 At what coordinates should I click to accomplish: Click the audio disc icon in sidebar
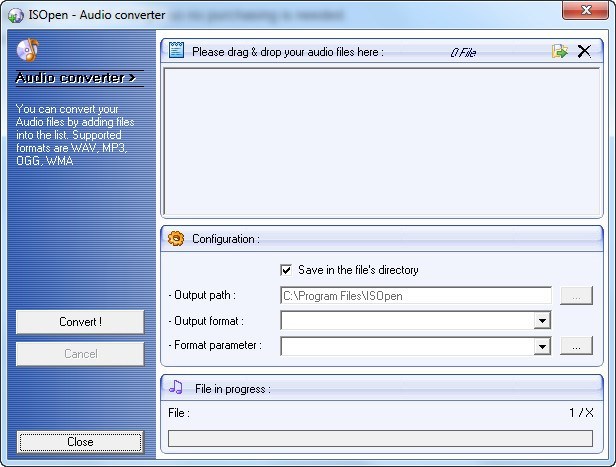[28, 50]
